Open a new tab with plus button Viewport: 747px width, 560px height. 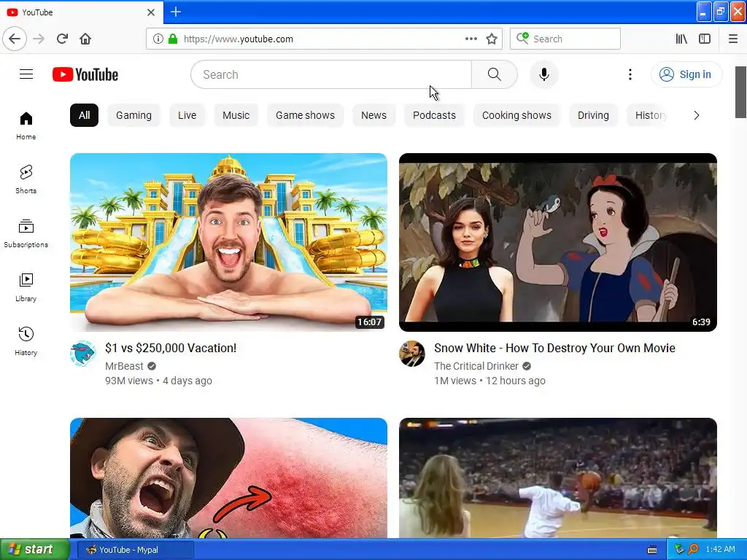pos(176,12)
